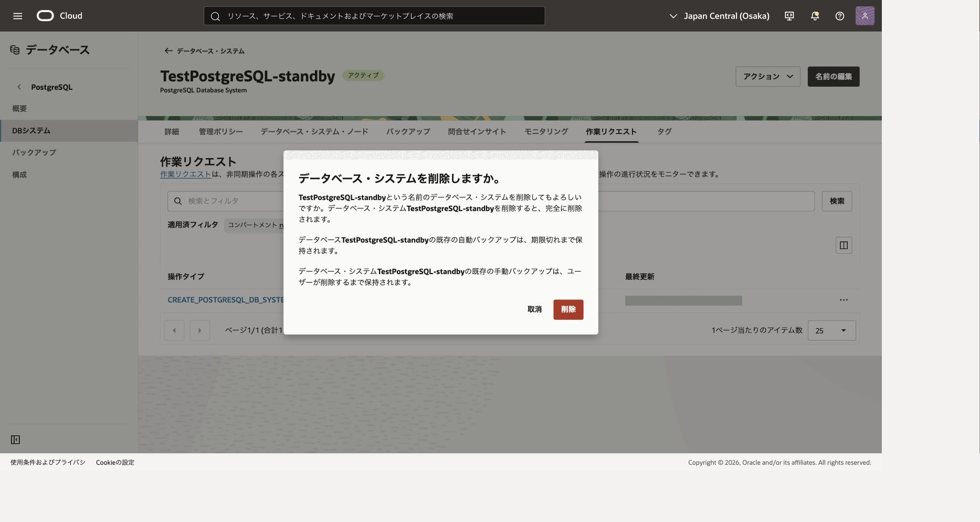This screenshot has height=522, width=980.
Task: Open the タグ tab
Action: [x=664, y=132]
